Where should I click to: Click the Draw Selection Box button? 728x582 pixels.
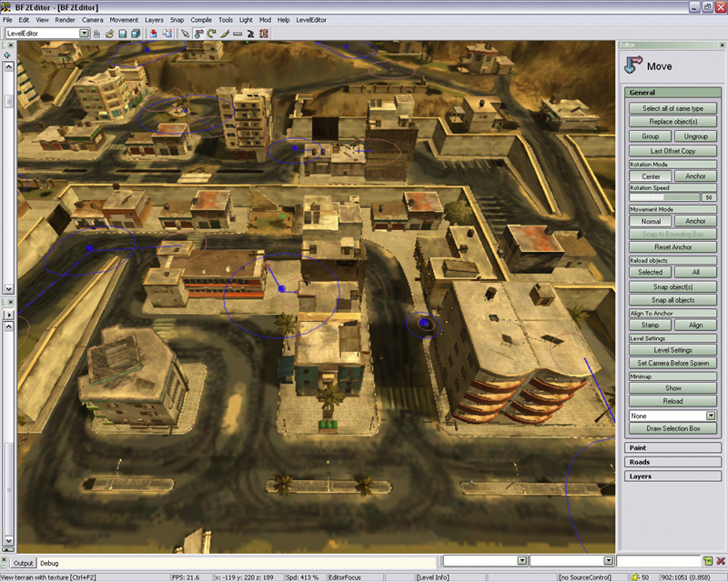point(672,429)
